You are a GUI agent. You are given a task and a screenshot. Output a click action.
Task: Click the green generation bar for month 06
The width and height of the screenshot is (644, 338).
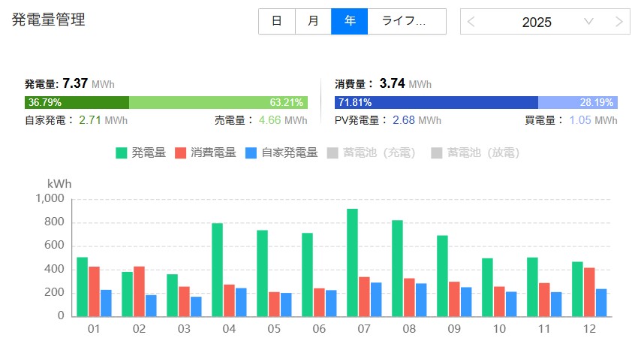(307, 275)
